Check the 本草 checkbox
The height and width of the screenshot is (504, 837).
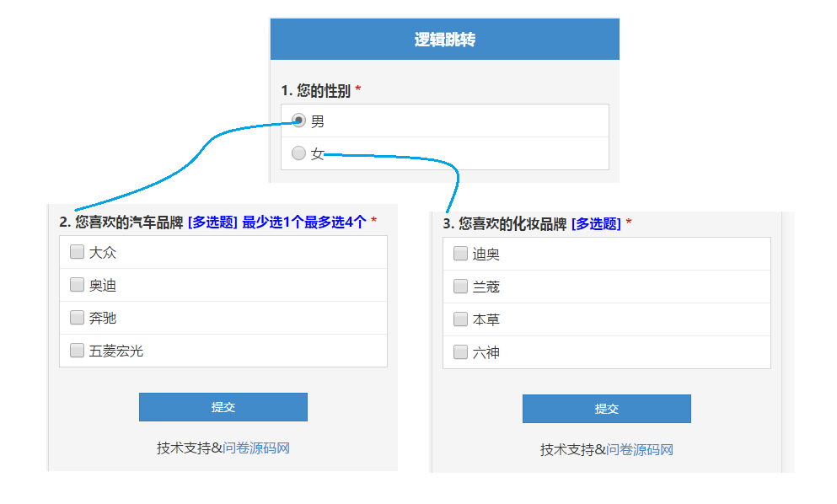pyautogui.click(x=460, y=319)
